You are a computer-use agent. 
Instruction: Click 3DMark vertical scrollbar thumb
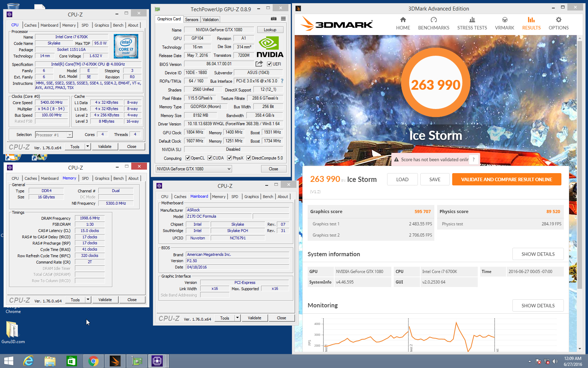(580, 165)
